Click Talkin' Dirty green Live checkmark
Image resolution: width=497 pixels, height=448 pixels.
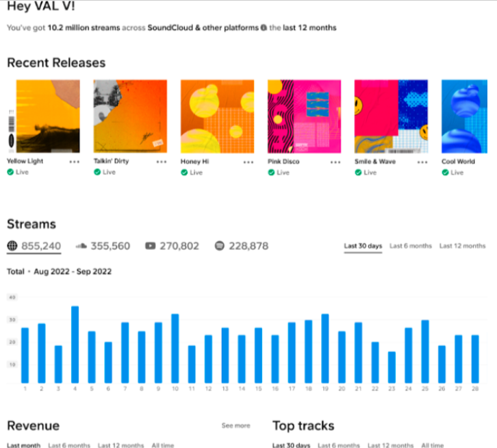(97, 172)
